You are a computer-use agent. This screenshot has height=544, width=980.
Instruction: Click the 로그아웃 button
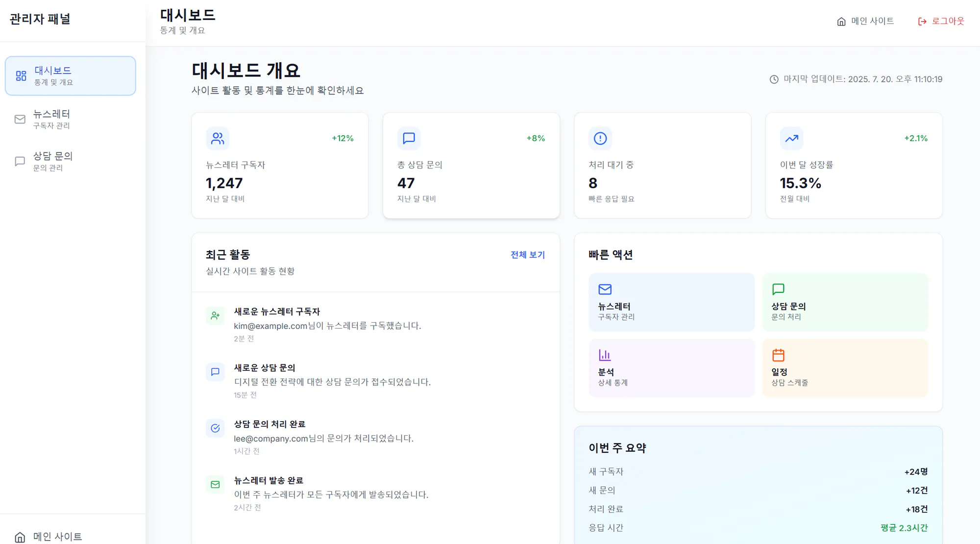tap(940, 21)
